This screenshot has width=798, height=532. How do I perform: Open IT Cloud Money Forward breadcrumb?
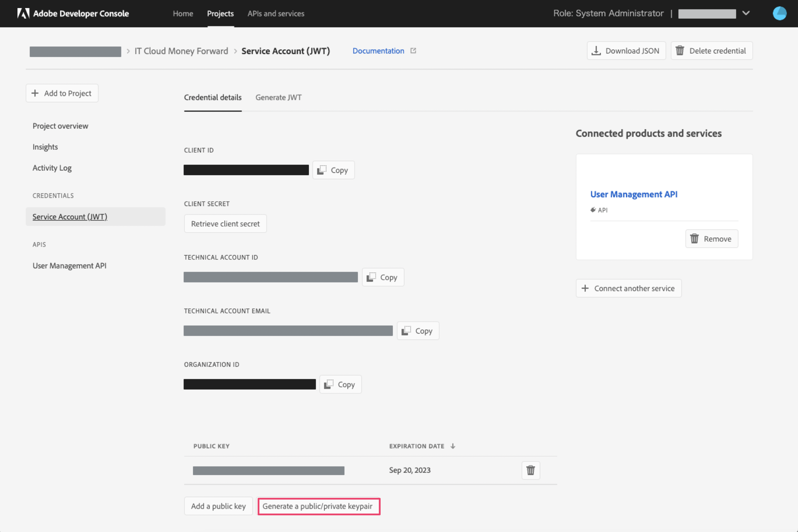coord(181,51)
